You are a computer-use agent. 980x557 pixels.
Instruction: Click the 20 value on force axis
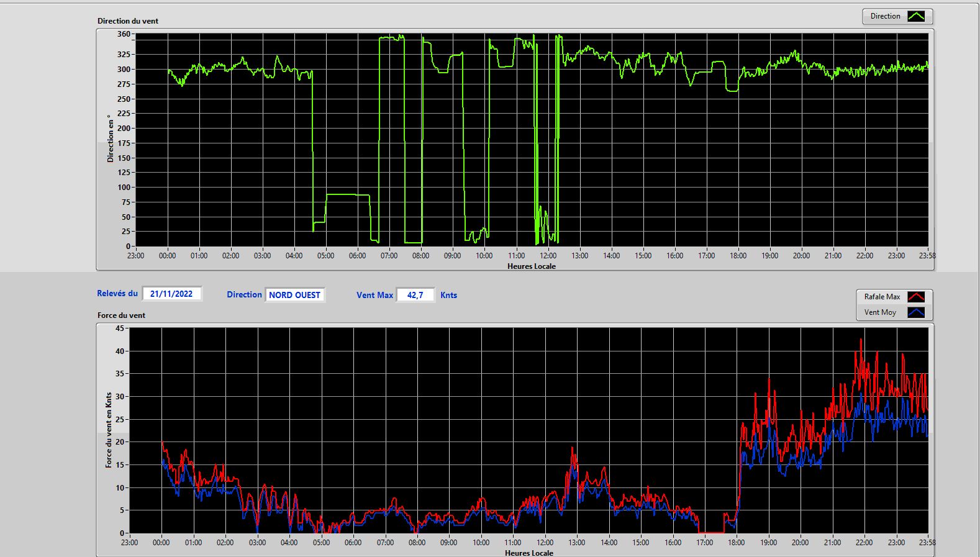120,442
